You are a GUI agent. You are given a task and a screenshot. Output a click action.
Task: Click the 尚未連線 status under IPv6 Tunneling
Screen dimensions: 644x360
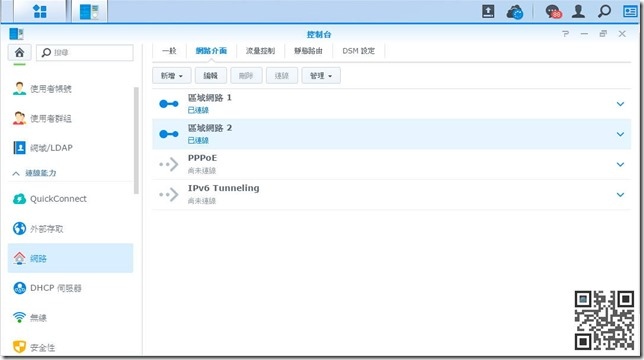click(202, 201)
